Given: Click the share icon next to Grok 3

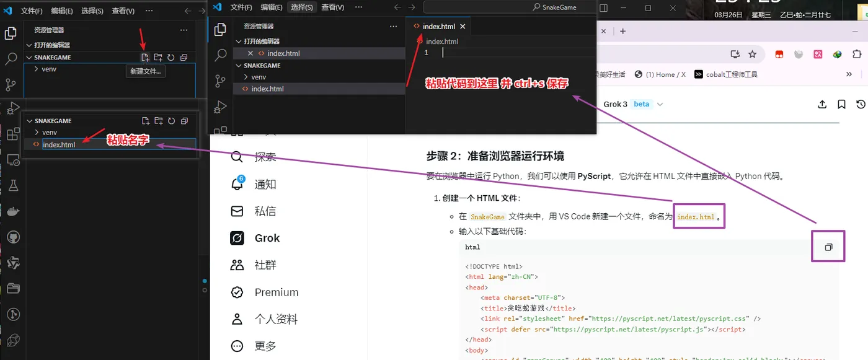Looking at the screenshot, I should point(822,104).
